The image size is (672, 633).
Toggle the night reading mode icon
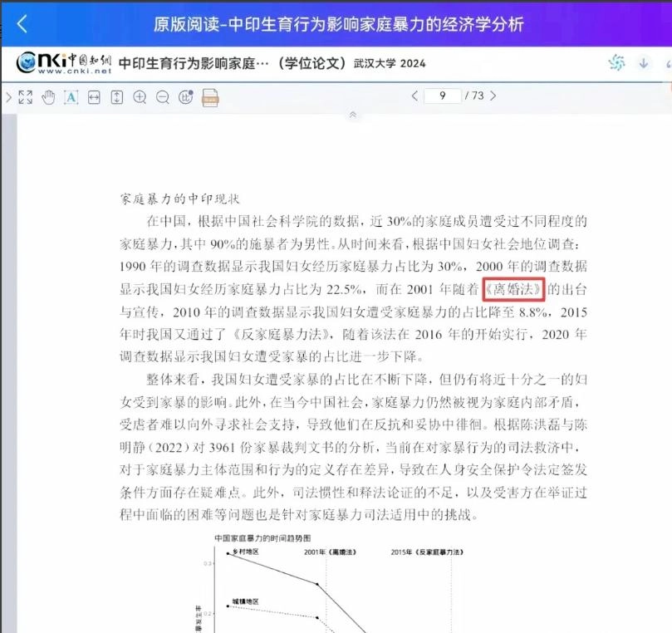click(x=184, y=97)
